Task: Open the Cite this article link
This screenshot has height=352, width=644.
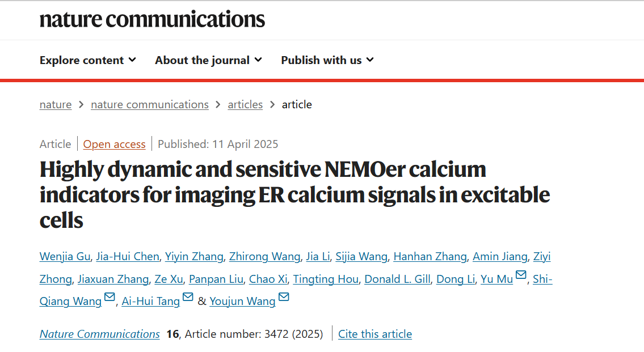Action: point(375,334)
